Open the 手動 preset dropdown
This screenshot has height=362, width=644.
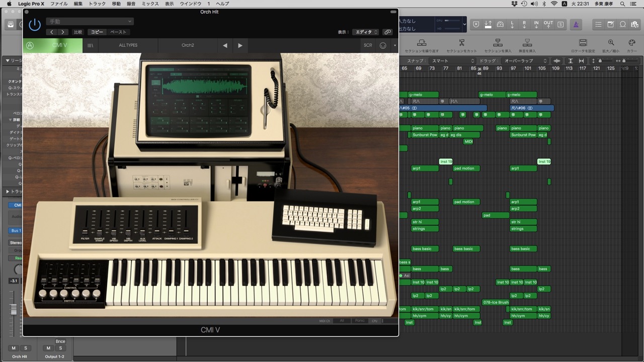click(90, 22)
